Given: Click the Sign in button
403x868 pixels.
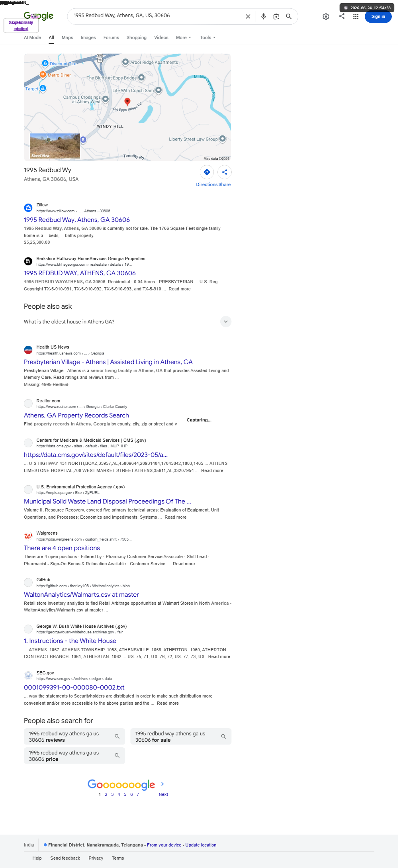Looking at the screenshot, I should [378, 16].
